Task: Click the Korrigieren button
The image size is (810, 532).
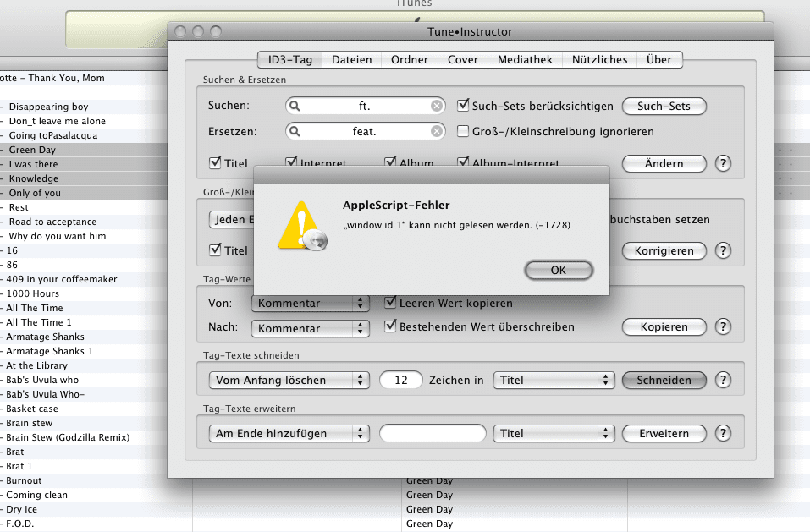Action: [664, 251]
